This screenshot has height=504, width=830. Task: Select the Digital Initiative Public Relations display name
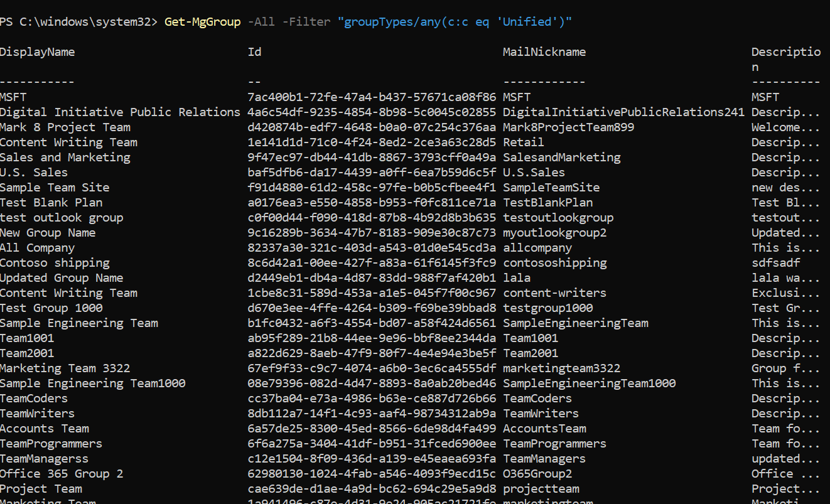[x=120, y=112]
